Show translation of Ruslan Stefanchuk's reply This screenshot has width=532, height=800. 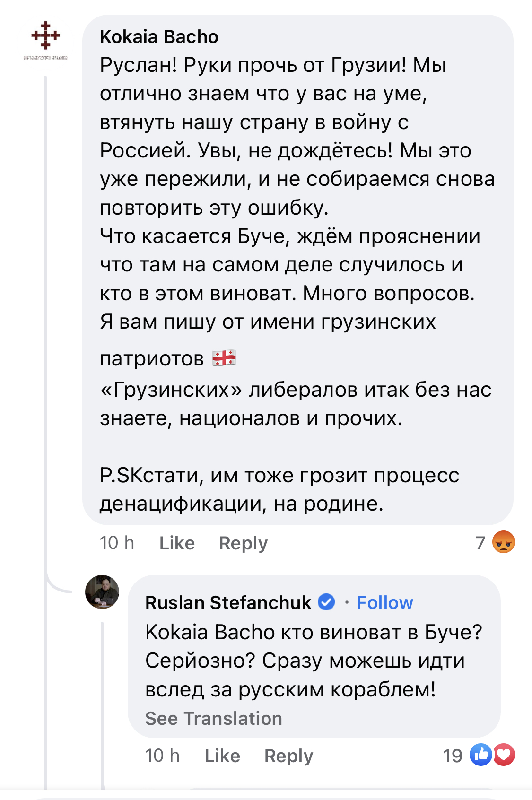point(213,718)
